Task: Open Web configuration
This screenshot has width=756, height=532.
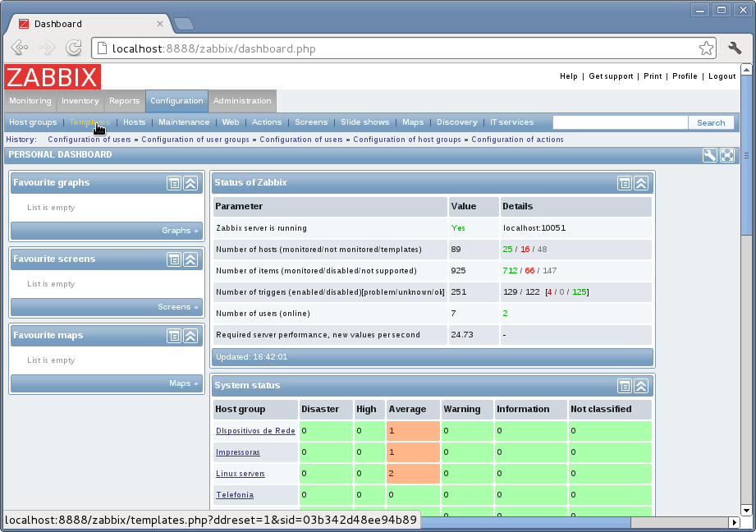Action: [x=231, y=122]
